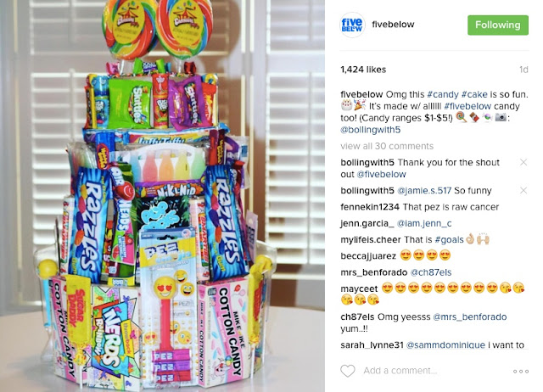
Task: Open the 1,424 likes count
Action: tap(363, 70)
